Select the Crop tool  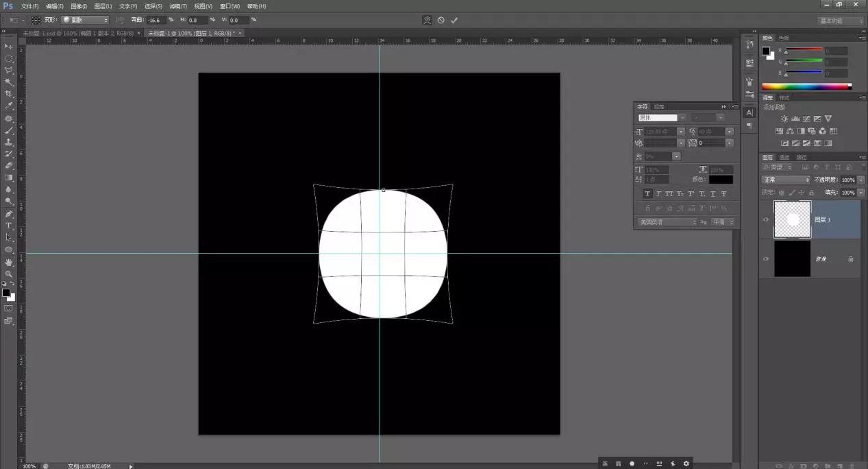tap(9, 94)
